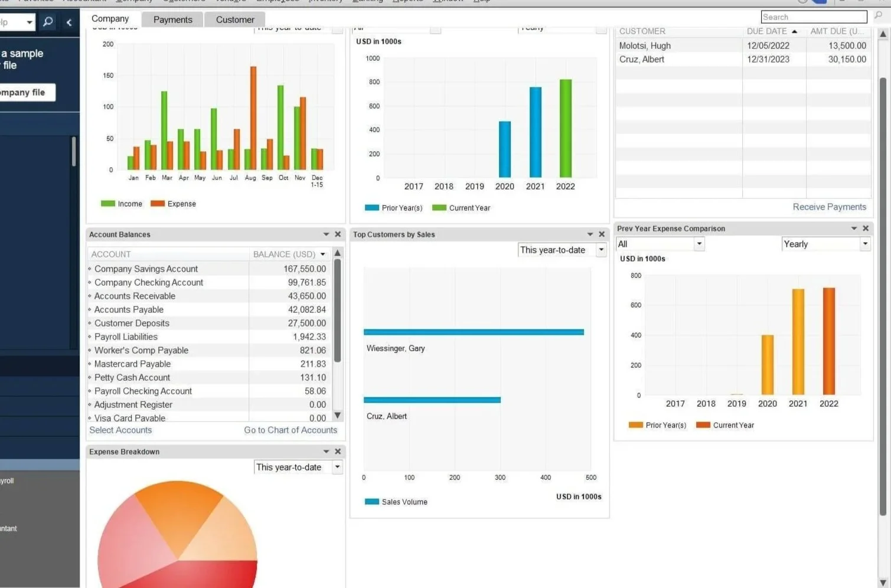The image size is (891, 588).
Task: Click the Expense Breakdown pie chart
Action: pyautogui.click(x=177, y=534)
